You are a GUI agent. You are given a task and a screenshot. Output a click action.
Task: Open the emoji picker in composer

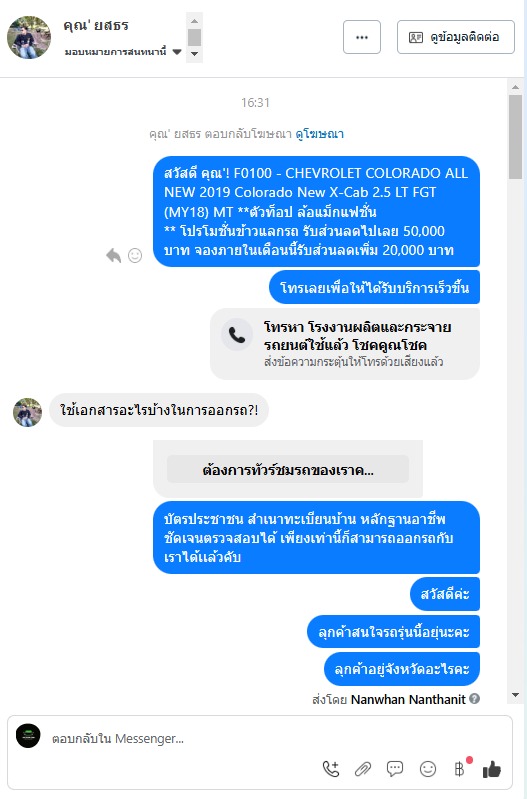[428, 768]
